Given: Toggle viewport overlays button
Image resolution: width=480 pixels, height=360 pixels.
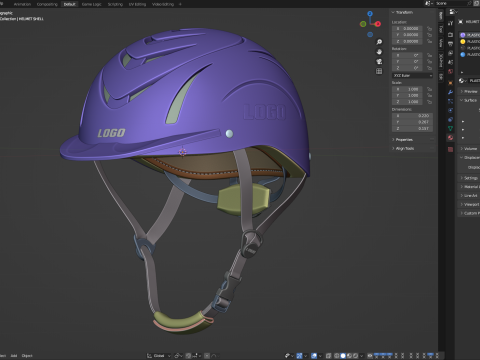Looking at the screenshot, I should (314, 356).
